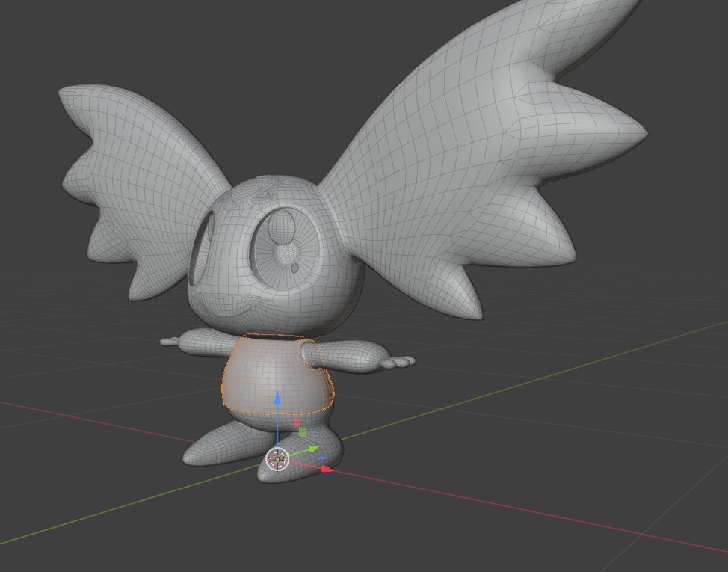The image size is (728, 572).
Task: Select the arm ending at the far hand
Action: [200, 342]
